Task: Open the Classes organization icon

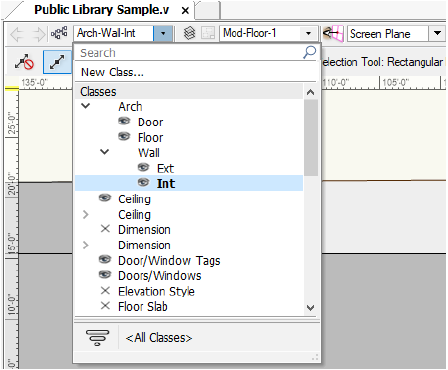Action: click(59, 33)
